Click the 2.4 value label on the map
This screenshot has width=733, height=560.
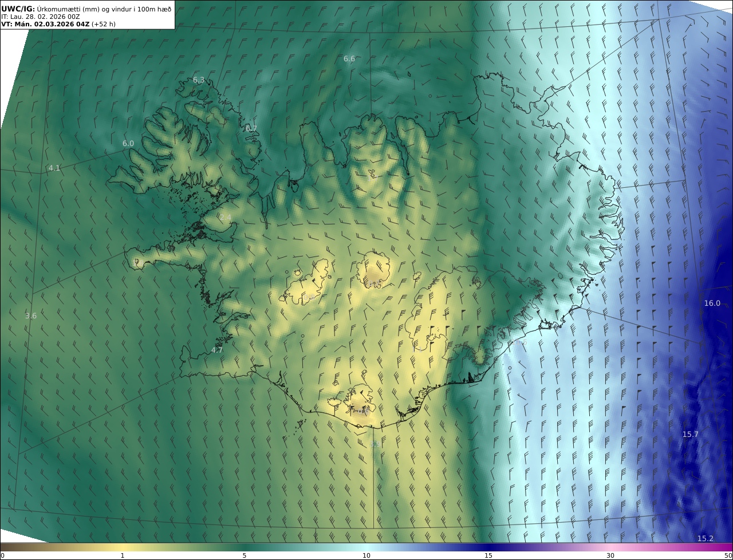point(226,218)
